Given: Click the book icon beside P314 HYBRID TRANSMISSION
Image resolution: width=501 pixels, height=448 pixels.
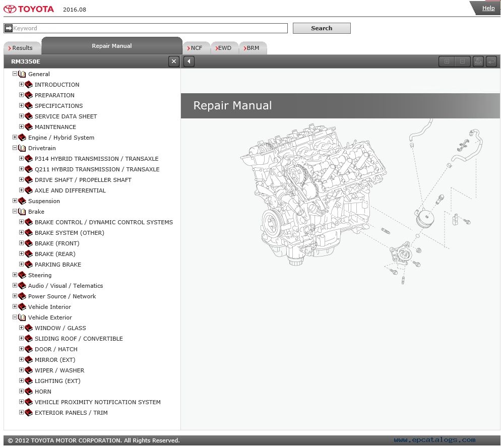Looking at the screenshot, I should point(29,159).
